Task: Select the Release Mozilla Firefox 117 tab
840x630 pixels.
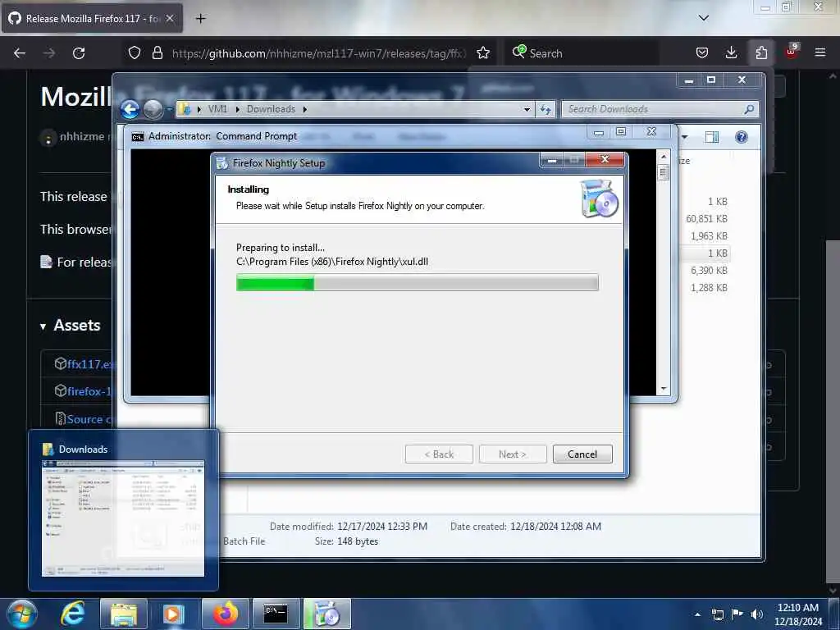Action: [92, 18]
